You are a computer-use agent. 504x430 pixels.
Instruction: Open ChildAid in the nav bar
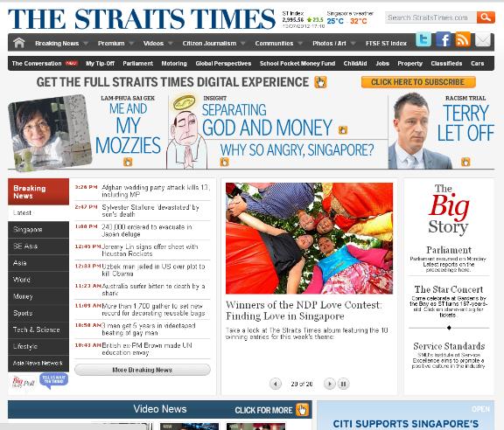355,63
